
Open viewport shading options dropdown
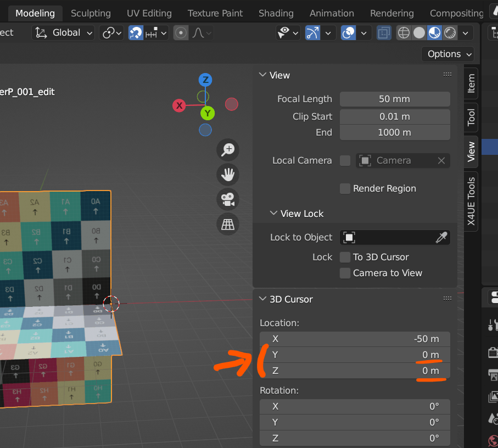click(x=466, y=33)
